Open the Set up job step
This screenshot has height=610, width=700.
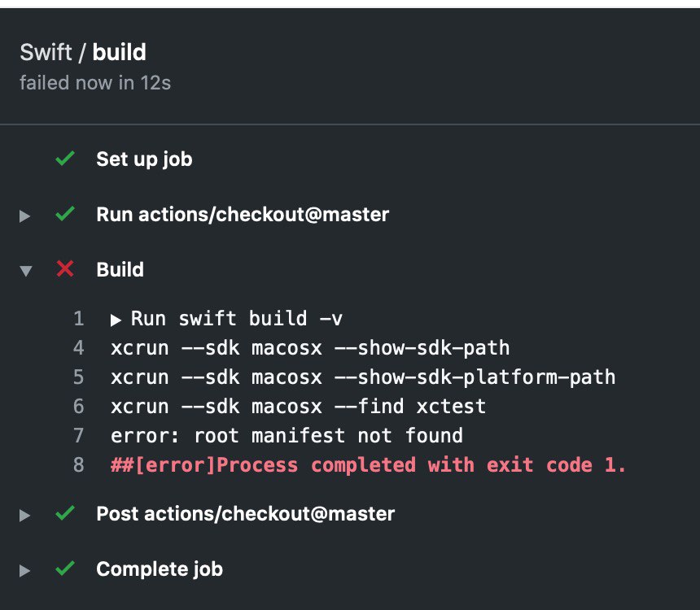pos(144,159)
